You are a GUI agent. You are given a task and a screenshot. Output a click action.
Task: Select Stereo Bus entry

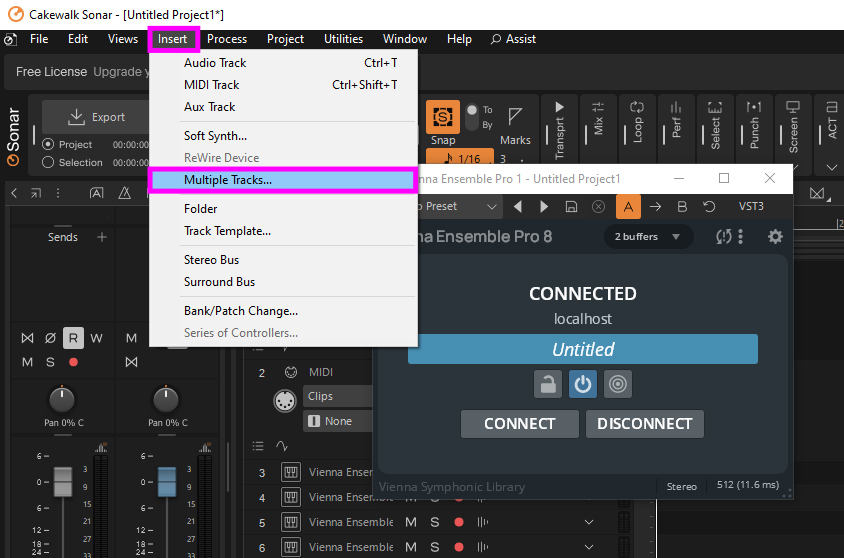(x=283, y=260)
